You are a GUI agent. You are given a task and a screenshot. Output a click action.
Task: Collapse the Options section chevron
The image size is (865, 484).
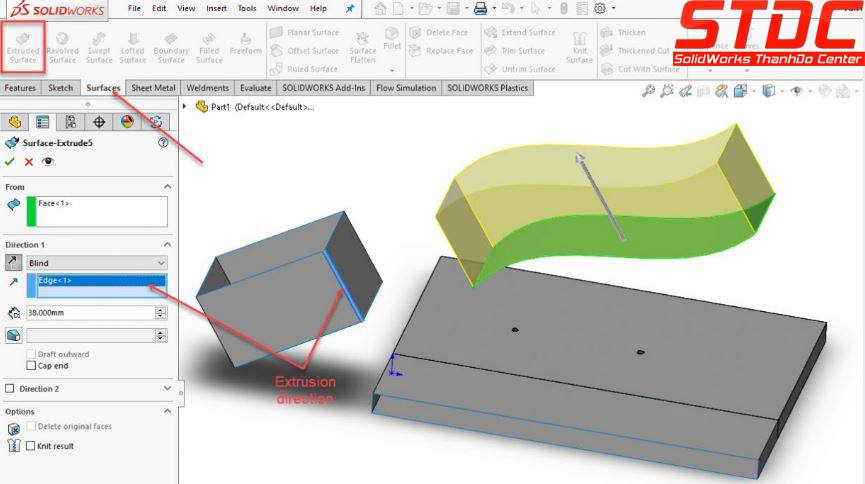[168, 411]
